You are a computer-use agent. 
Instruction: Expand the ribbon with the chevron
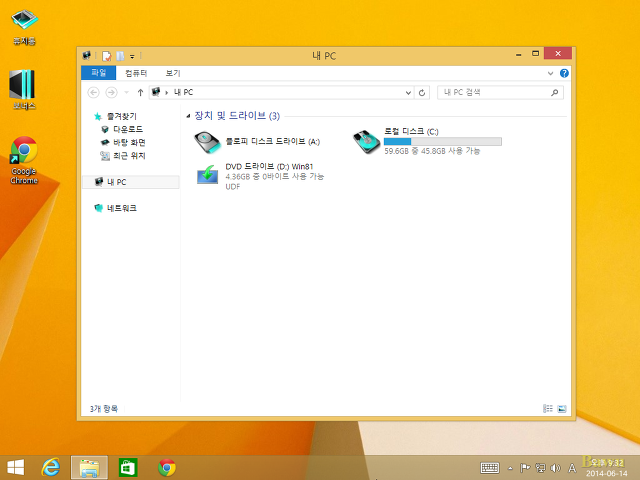click(x=550, y=73)
